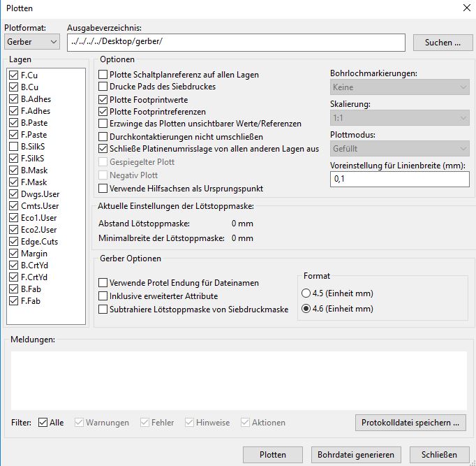
Task: Uncheck Plotte Footprintwerte option
Action: point(103,100)
